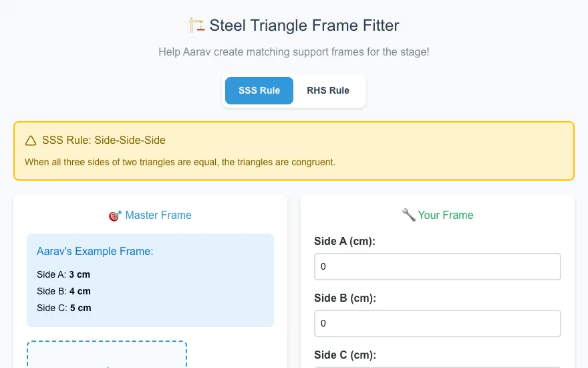
Task: Switch to the SSS Rule tab
Action: coord(259,90)
